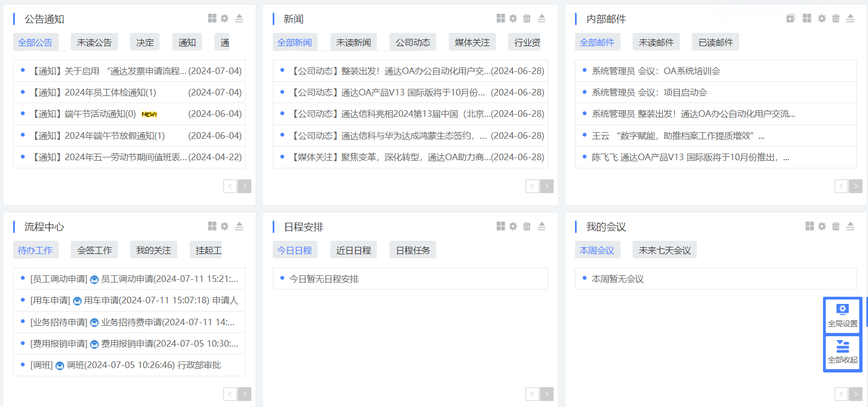Image resolution: width=868 pixels, height=407 pixels.
Task: Collapse the 流程中心 panel
Action: (x=239, y=227)
